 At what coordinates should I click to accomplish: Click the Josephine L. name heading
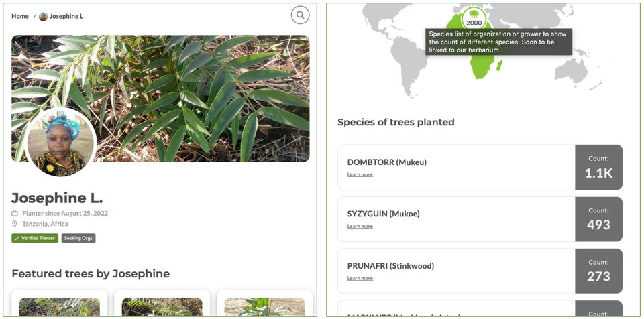tap(57, 198)
